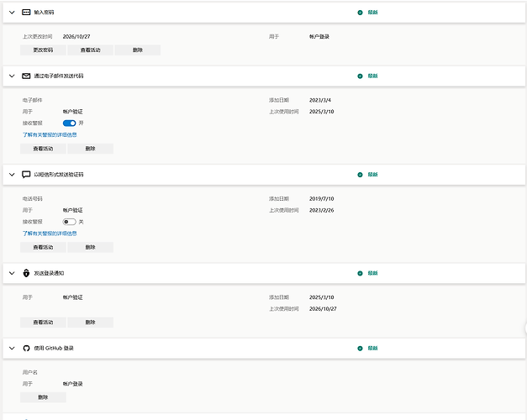
Task: Click password last-changed date 2026/10/27
Action: pos(76,37)
